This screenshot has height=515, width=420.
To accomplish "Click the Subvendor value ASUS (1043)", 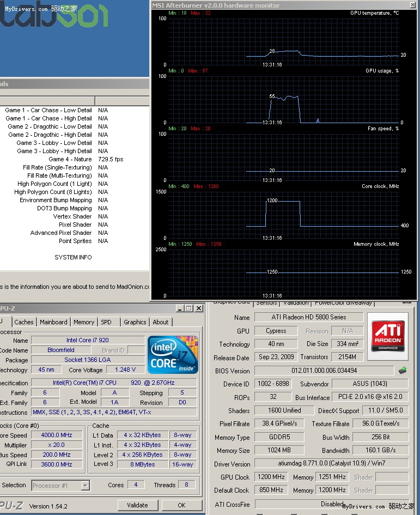I will click(370, 384).
